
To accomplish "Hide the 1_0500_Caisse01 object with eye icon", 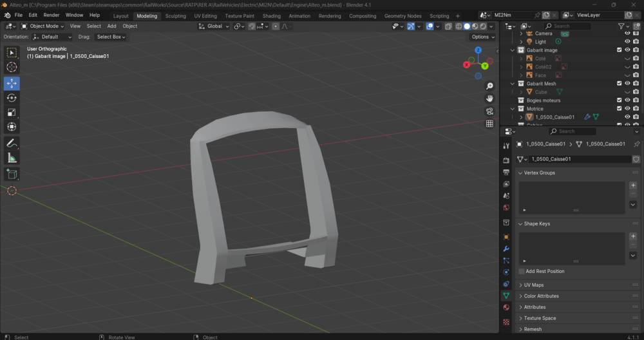I will 627,117.
